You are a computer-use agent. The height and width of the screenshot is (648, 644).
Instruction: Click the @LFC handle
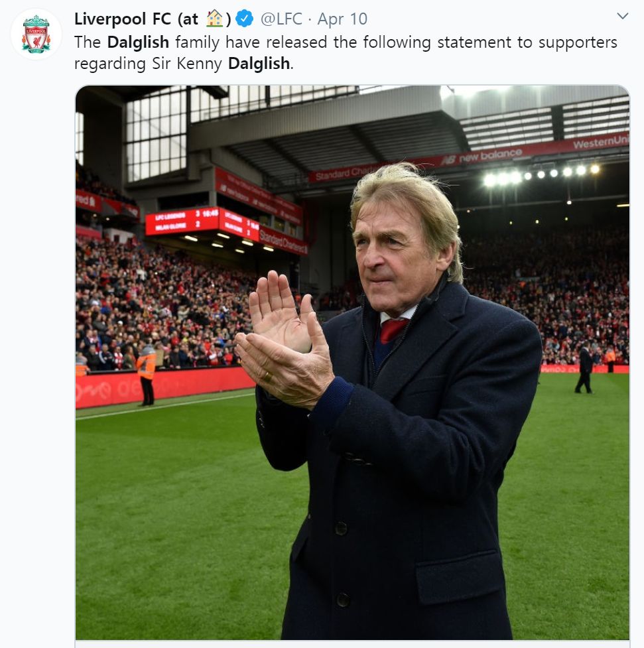pos(281,19)
